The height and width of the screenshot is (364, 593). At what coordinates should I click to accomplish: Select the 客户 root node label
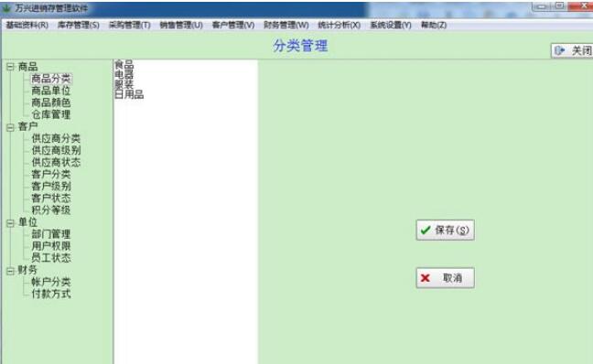coord(27,126)
